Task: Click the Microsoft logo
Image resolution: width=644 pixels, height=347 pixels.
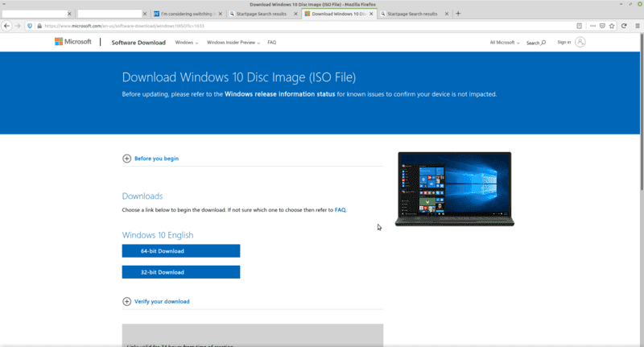Action: pos(73,42)
